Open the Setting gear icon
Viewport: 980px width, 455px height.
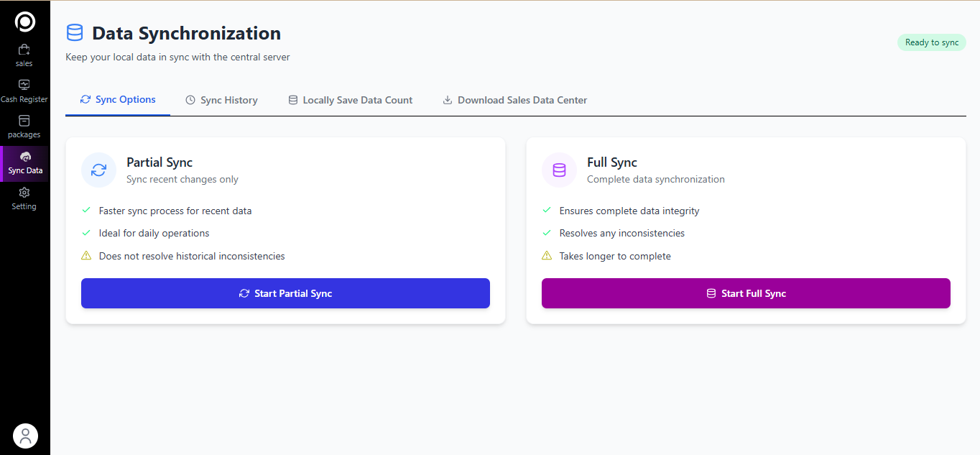[24, 193]
